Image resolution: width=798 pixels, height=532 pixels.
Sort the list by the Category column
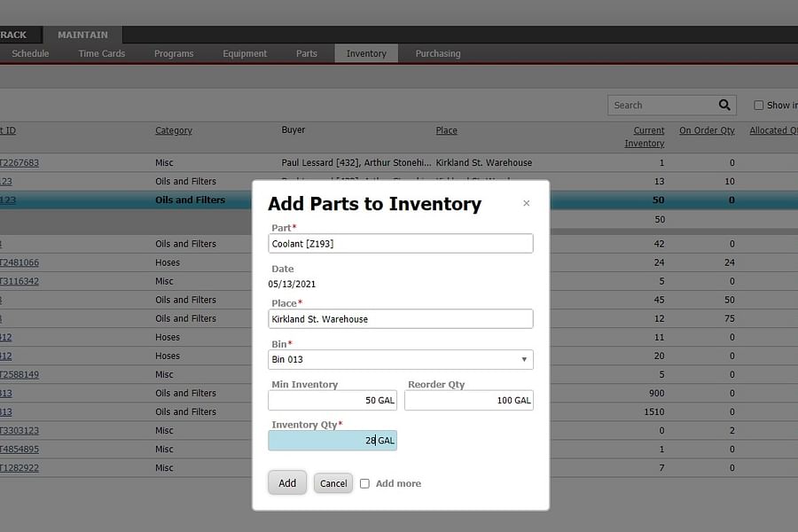[173, 130]
